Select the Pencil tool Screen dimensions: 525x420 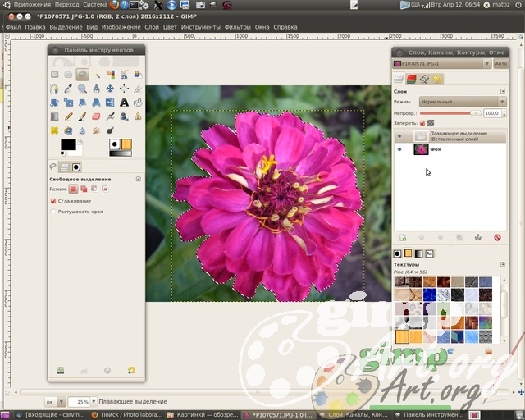[68, 116]
